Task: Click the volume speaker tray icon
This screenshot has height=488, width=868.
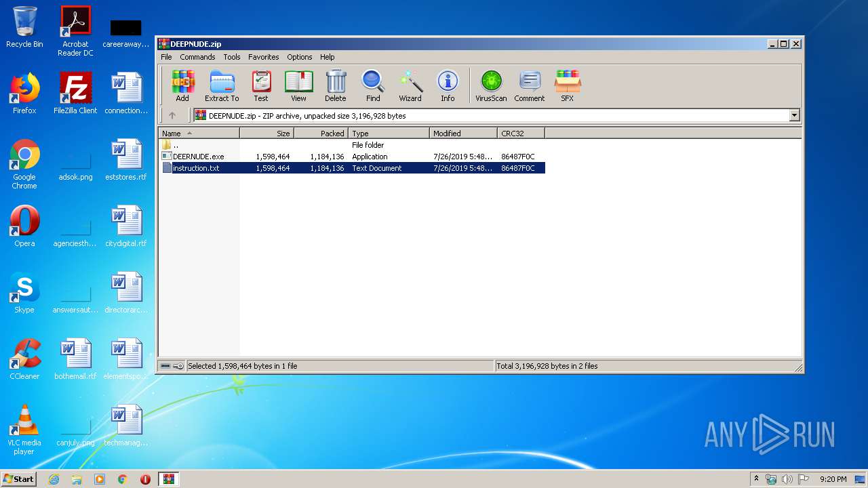Action: pos(787,479)
